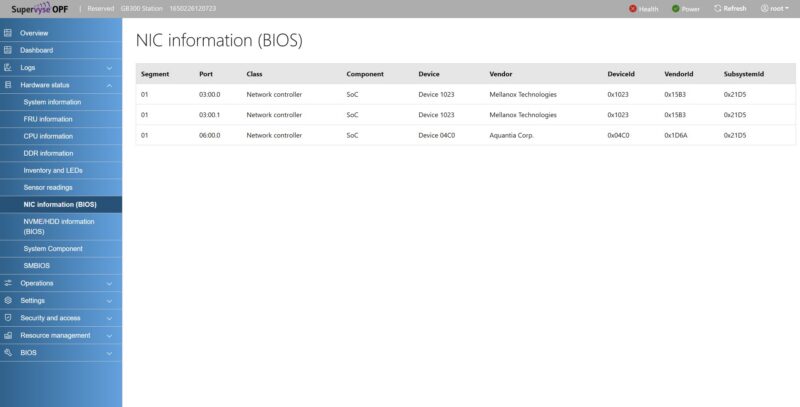Click the Hardware status server icon
The width and height of the screenshot is (800, 407).
[x=8, y=85]
